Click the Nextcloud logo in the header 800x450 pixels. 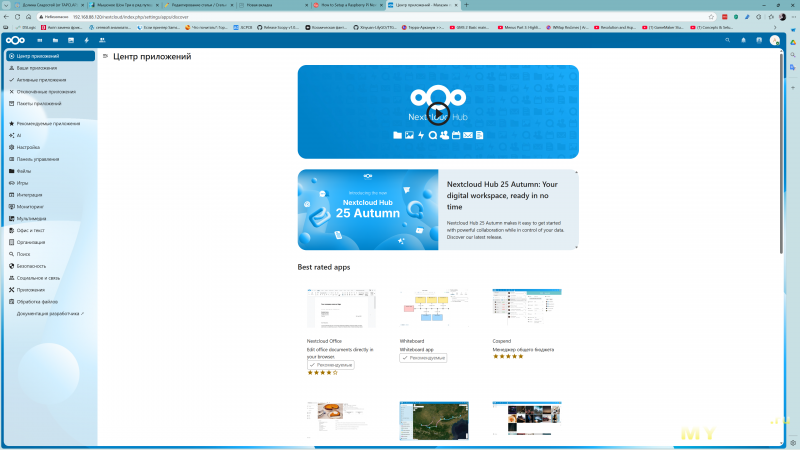(x=15, y=40)
